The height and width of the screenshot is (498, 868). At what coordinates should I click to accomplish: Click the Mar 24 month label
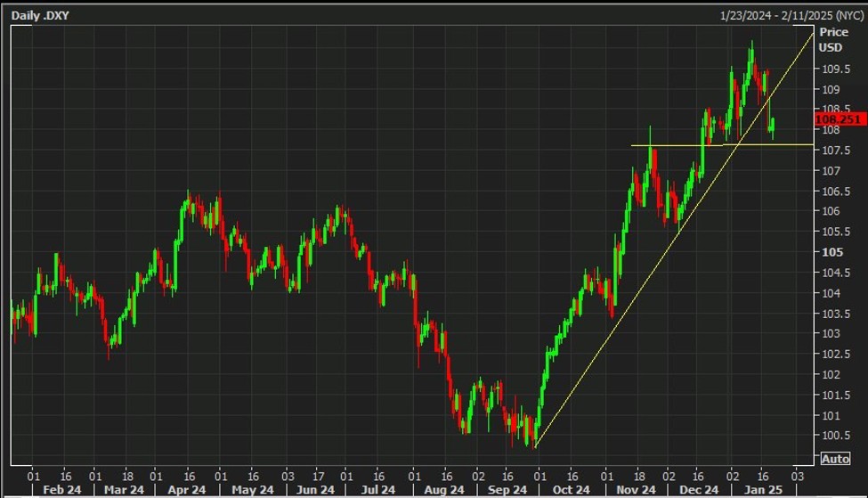124,489
